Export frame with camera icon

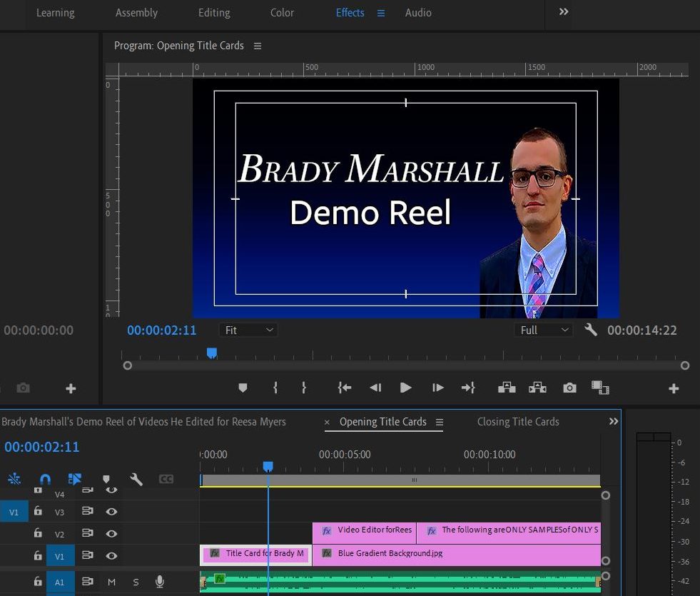pyautogui.click(x=569, y=388)
